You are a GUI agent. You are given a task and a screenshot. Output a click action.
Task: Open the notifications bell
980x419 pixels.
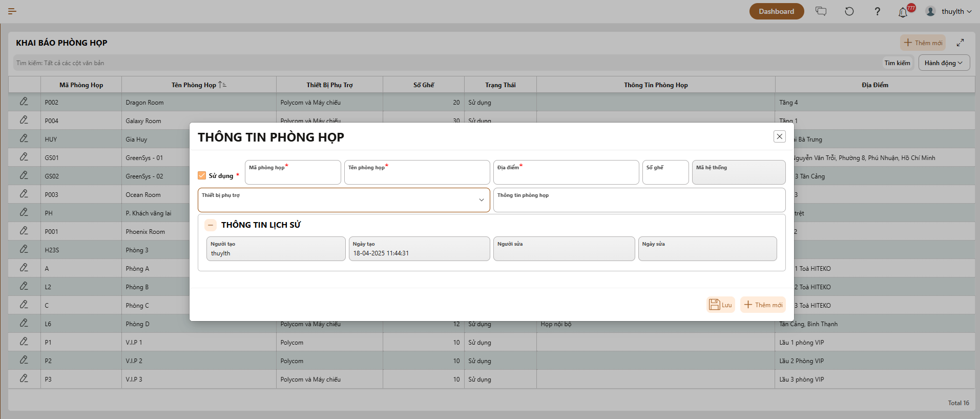[x=903, y=12]
